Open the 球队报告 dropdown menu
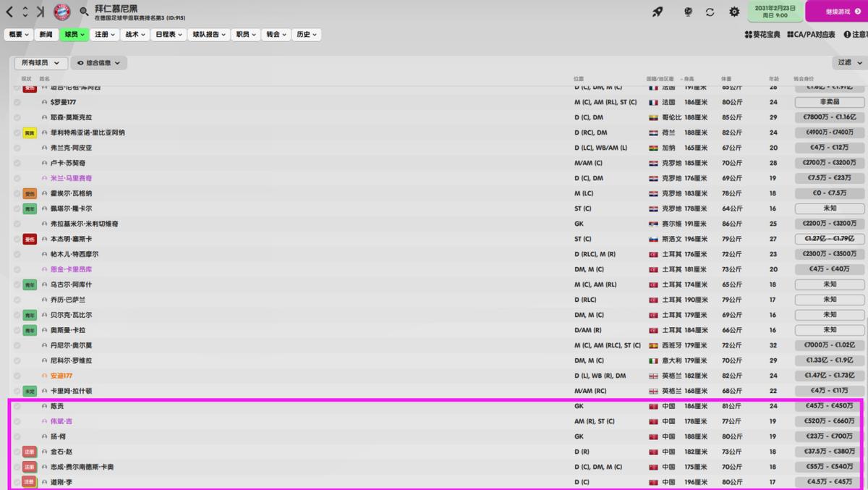The width and height of the screenshot is (868, 490). point(209,34)
